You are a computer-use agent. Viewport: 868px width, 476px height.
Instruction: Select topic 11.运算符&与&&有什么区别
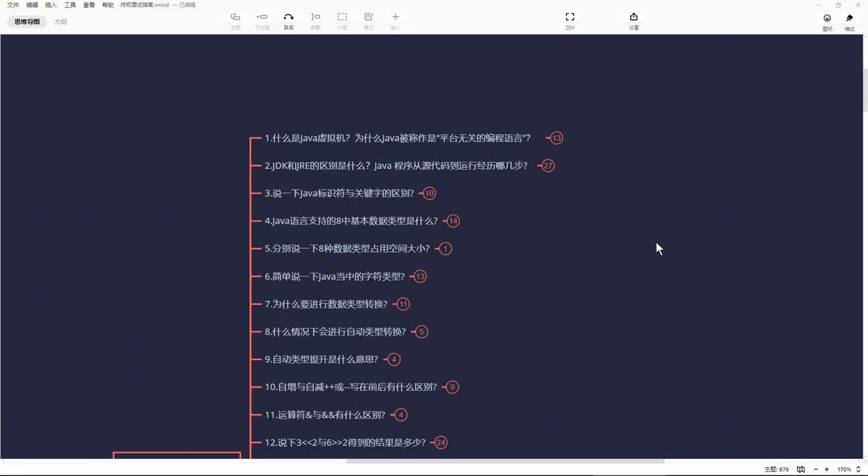pyautogui.click(x=325, y=415)
